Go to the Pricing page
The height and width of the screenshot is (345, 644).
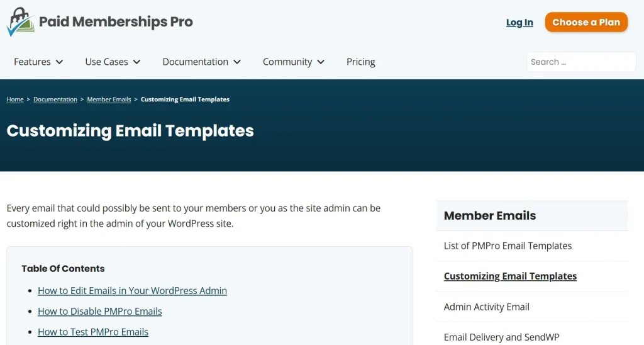tap(360, 62)
